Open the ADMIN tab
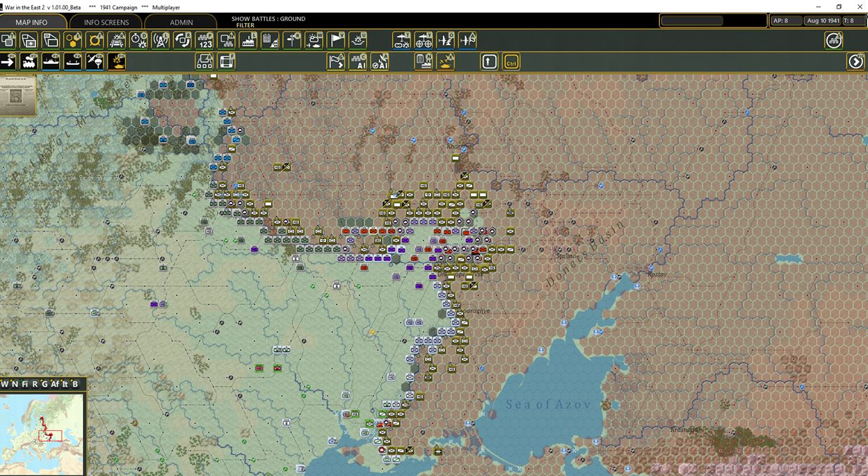This screenshot has width=868, height=476. pyautogui.click(x=181, y=22)
